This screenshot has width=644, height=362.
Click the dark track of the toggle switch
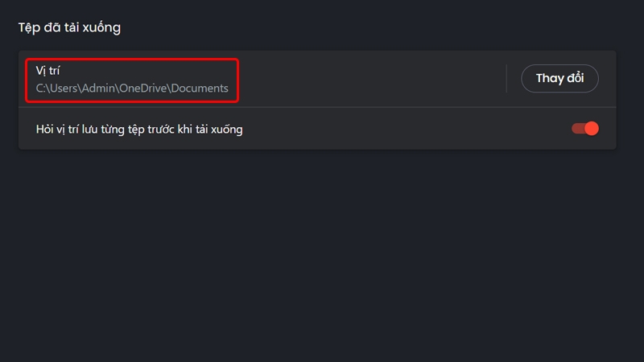(x=577, y=129)
